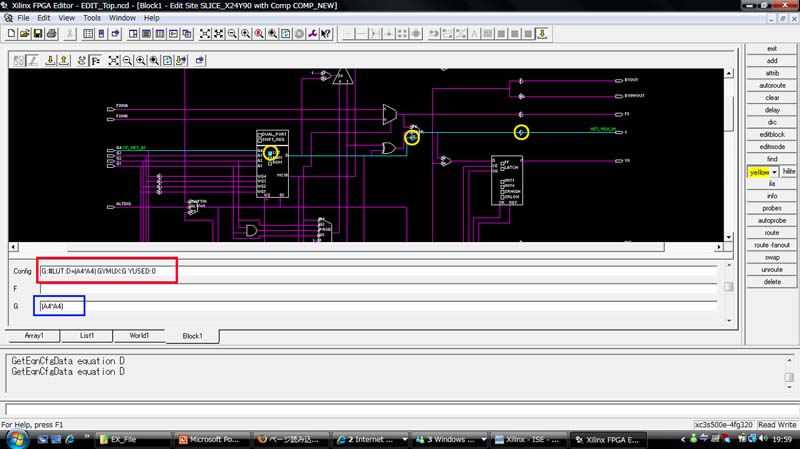Toggle the ROM checkbox in the LUT block
This screenshot has height=449, width=800.
coord(270,164)
